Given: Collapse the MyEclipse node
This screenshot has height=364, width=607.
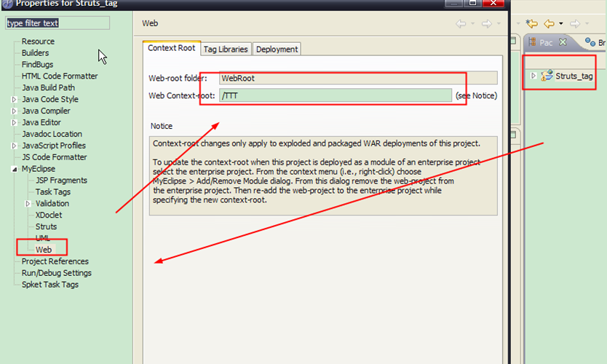Looking at the screenshot, I should tap(15, 169).
